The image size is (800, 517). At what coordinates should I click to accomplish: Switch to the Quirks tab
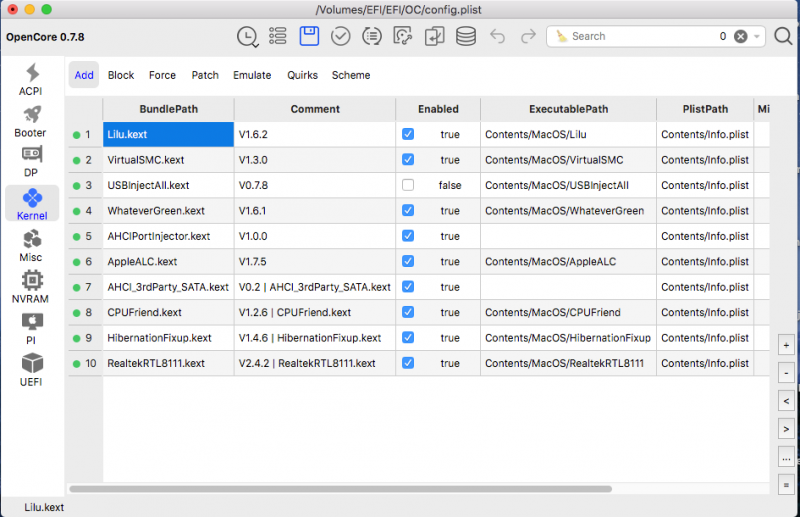pos(302,75)
